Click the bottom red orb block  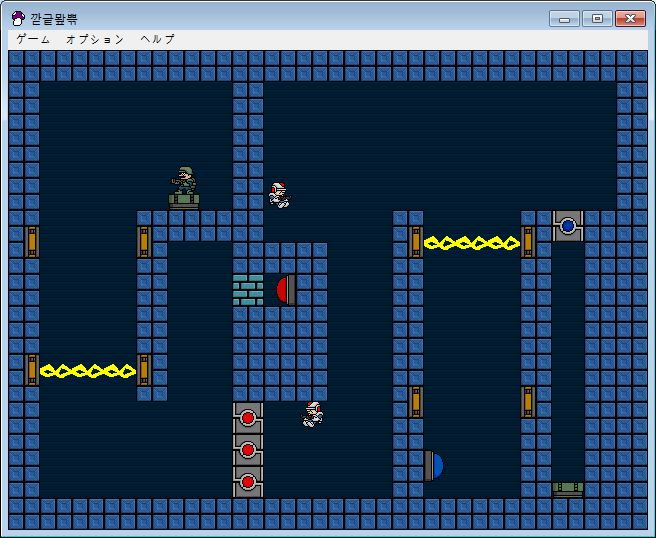click(248, 482)
